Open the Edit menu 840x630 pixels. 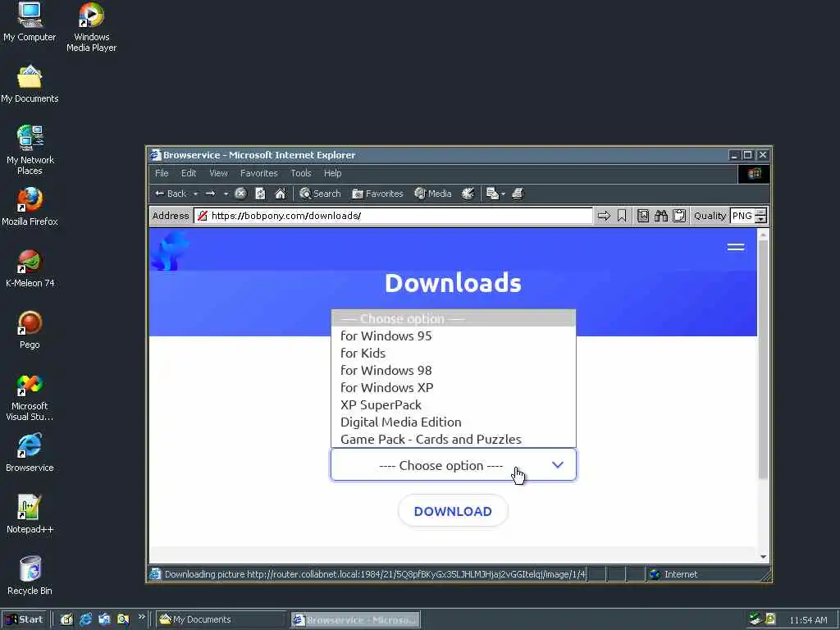pyautogui.click(x=189, y=173)
